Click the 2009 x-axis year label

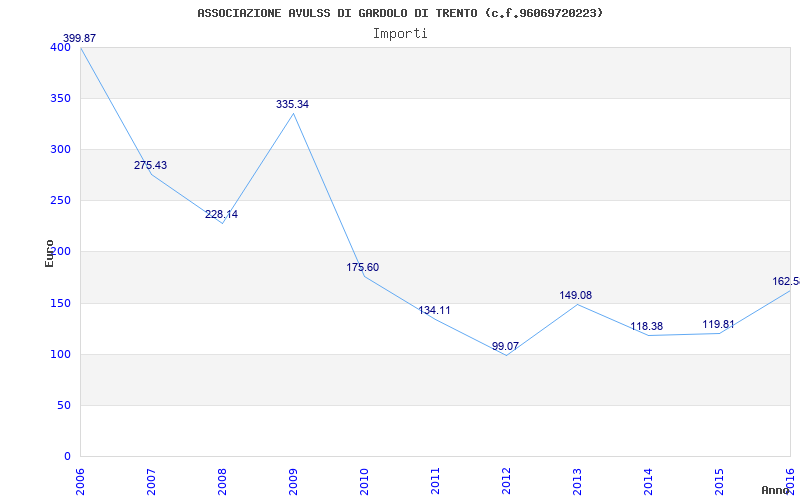coord(293,481)
